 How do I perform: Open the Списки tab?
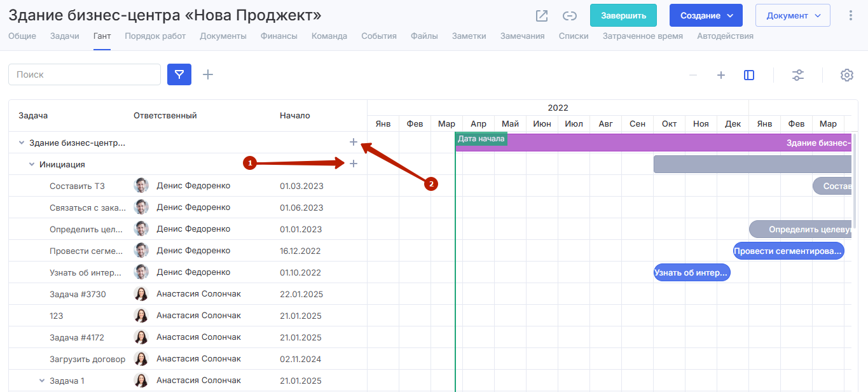pyautogui.click(x=574, y=36)
